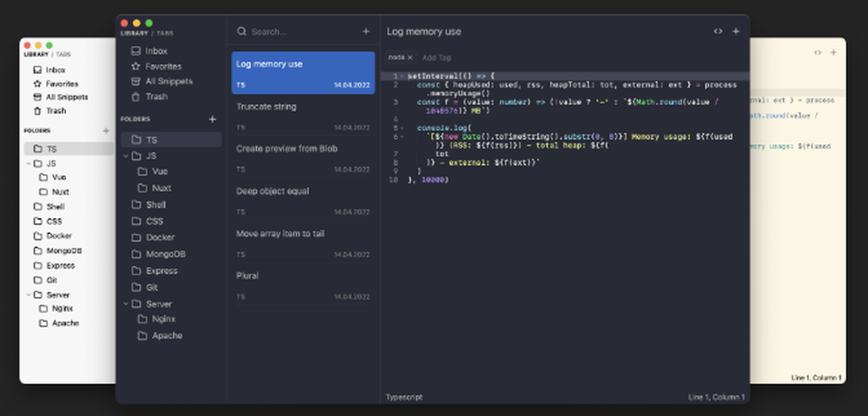Select the MongoDB folder in the dark window
This screenshot has height=416, width=868.
158,254
